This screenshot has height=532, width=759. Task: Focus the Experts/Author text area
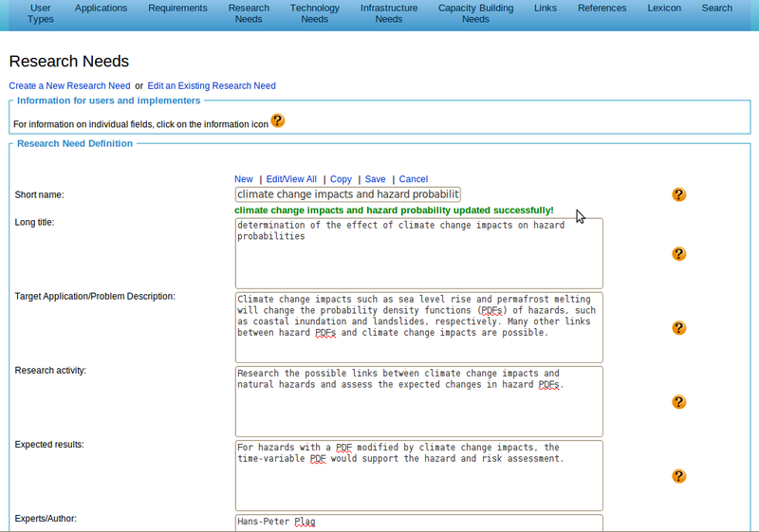(418, 523)
